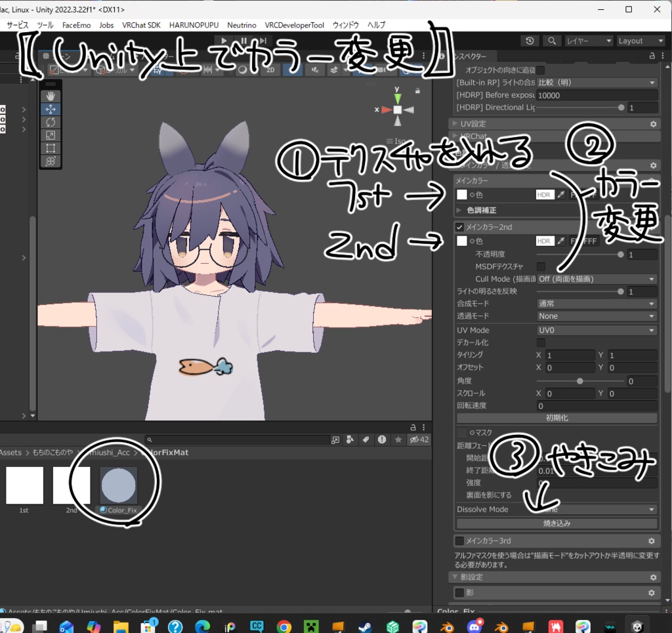Select the Move tool in scene toolbar
Viewport: 672px width, 633px height.
51,109
